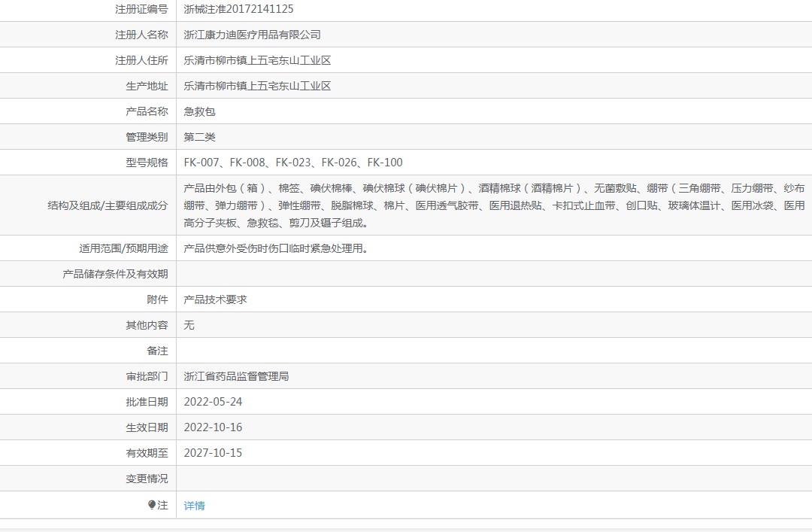Click the 适用范围/预期用途 label

(123, 248)
